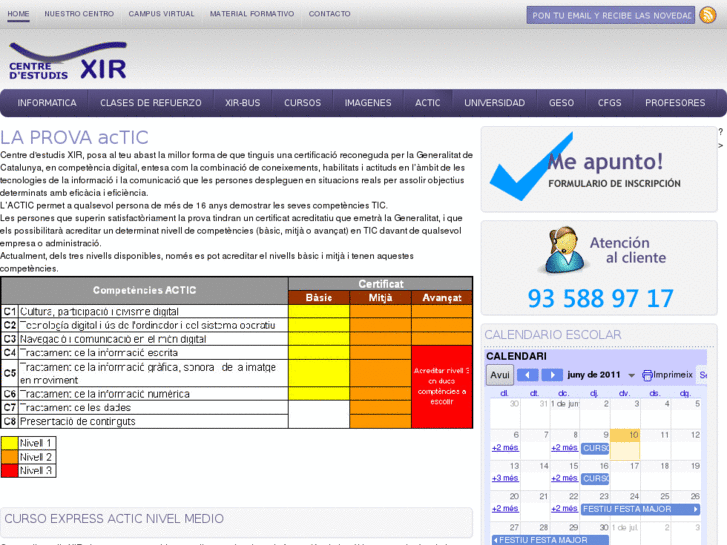Select IMAGENES menu item
This screenshot has height=545, width=727.
tap(368, 103)
